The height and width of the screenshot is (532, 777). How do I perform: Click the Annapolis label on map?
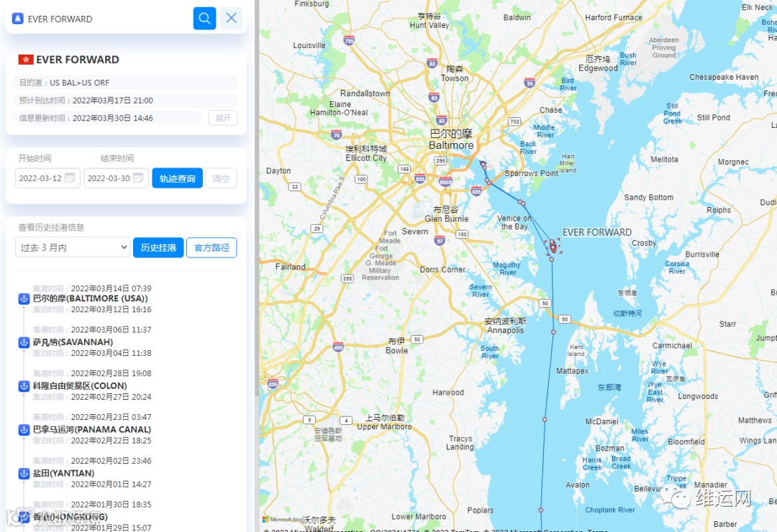tap(506, 326)
